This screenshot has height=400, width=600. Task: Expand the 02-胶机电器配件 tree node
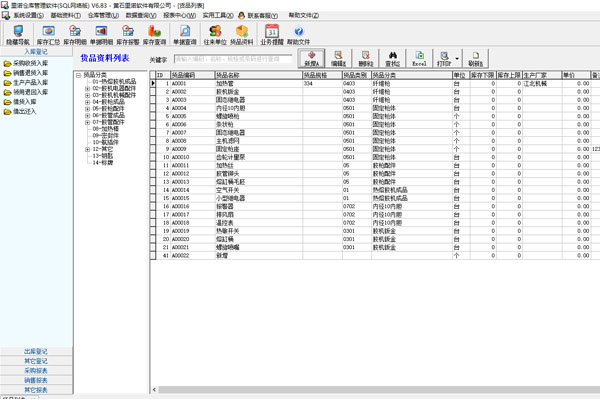87,88
